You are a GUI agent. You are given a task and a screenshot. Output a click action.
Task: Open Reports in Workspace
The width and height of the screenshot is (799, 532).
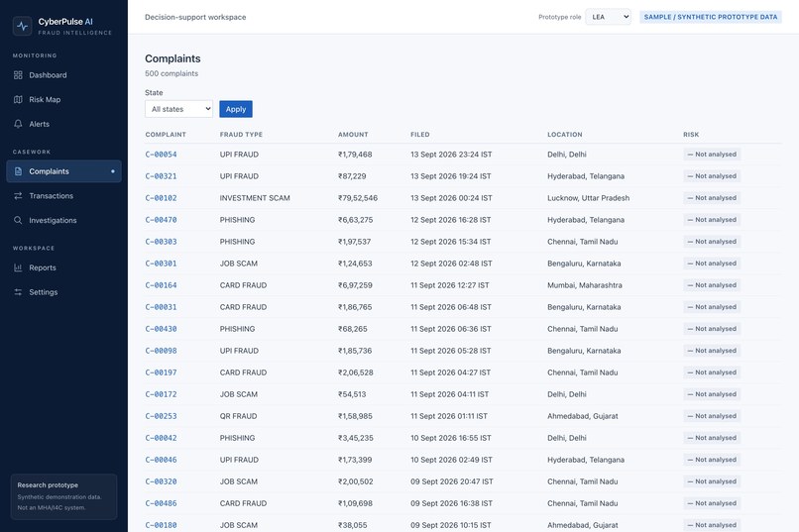tap(63, 267)
